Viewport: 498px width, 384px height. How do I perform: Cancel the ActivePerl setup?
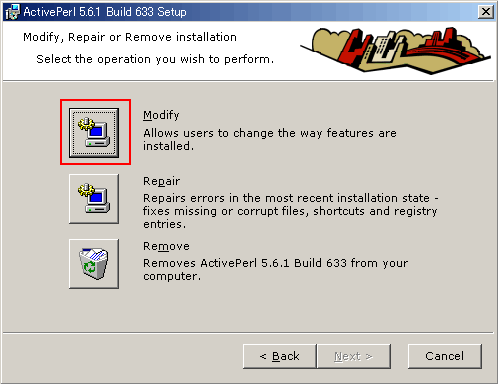coord(445,356)
